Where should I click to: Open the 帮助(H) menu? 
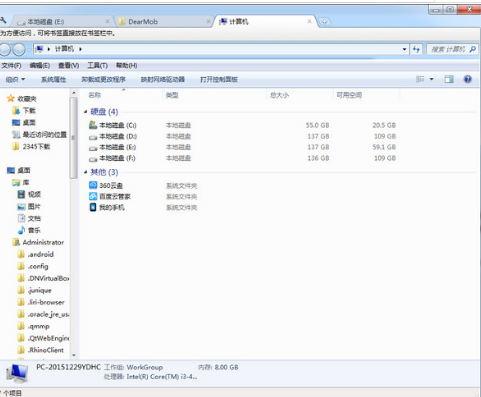point(126,65)
